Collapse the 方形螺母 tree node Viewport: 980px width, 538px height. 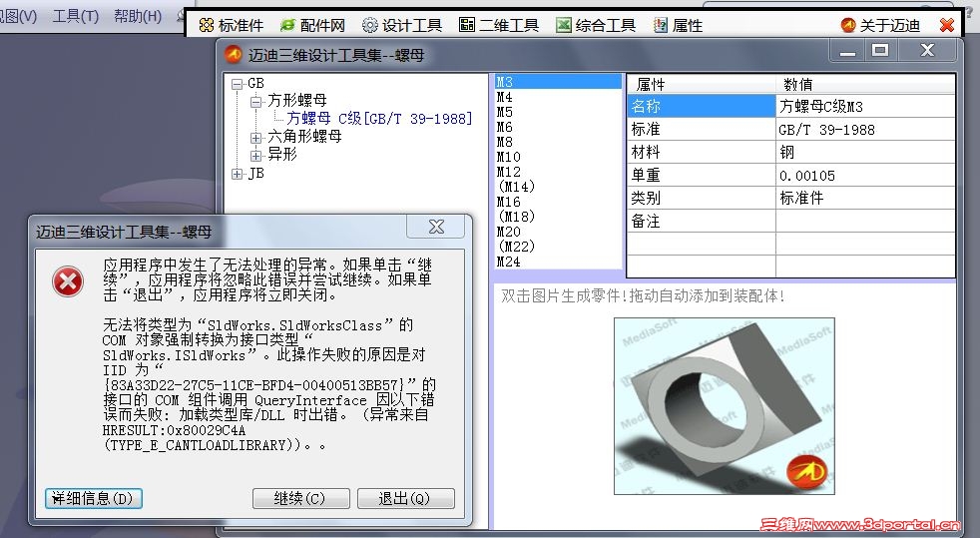click(255, 101)
